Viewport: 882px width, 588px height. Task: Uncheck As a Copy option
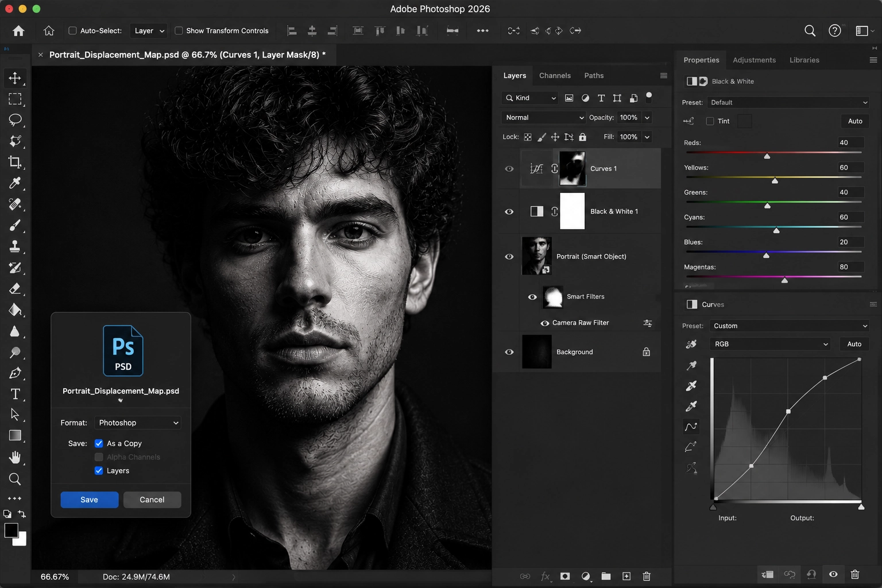click(99, 443)
